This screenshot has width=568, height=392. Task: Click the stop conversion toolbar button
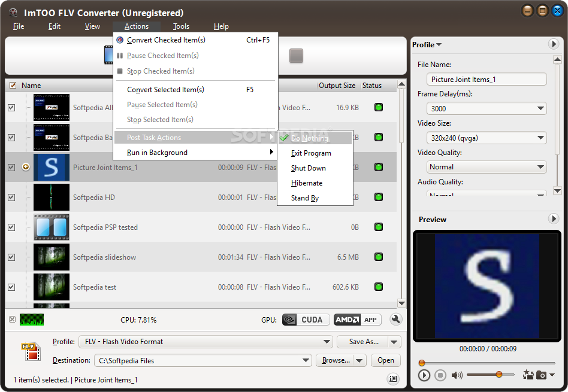click(296, 56)
